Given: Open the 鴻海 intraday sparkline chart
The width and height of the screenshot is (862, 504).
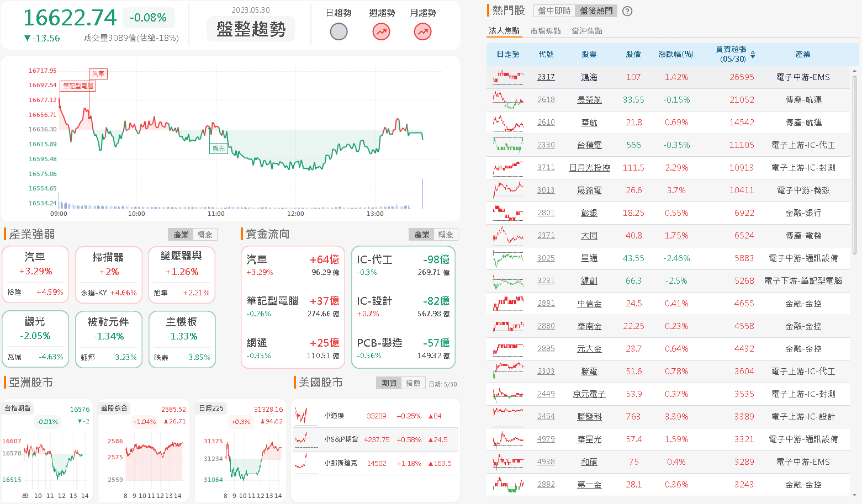Looking at the screenshot, I should (x=508, y=77).
